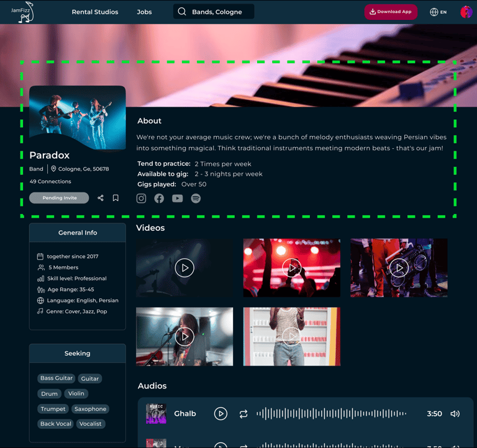Click the search magnifier icon
The image size is (477, 448).
click(x=182, y=12)
